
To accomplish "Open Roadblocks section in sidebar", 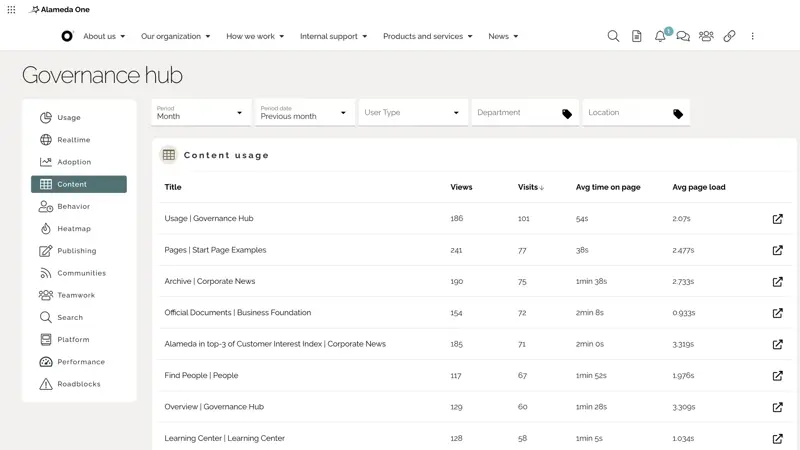I will point(79,384).
